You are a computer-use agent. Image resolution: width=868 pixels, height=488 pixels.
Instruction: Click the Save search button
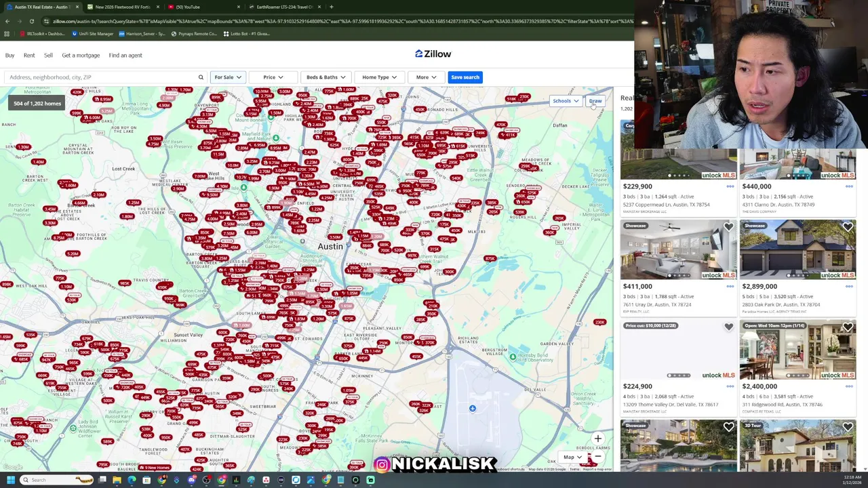[465, 77]
